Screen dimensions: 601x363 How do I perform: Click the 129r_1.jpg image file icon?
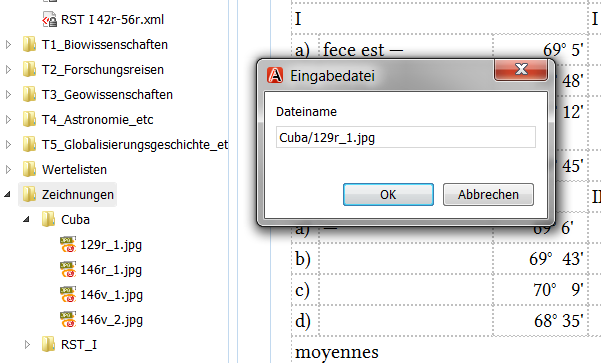68,245
